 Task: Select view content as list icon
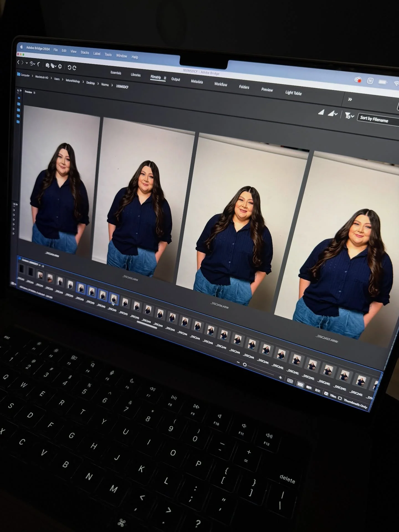click(x=318, y=390)
